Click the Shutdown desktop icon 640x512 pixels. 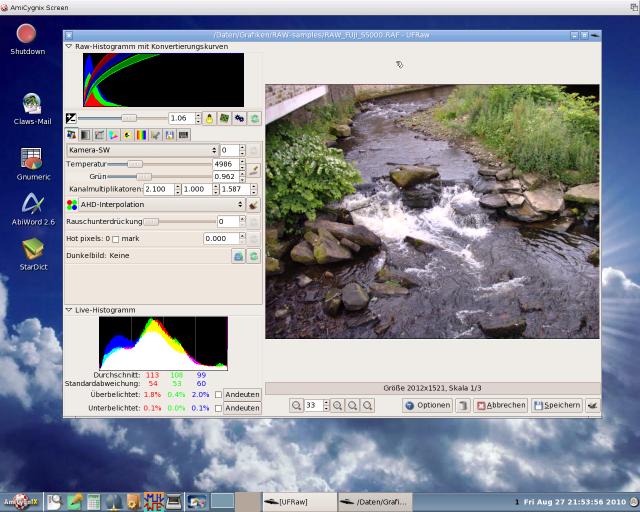click(28, 34)
